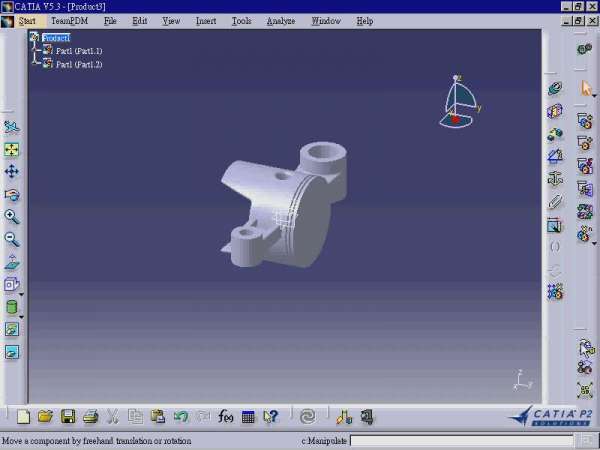Select the Snap component tool
Viewport: 600px width, 450px height.
585,368
